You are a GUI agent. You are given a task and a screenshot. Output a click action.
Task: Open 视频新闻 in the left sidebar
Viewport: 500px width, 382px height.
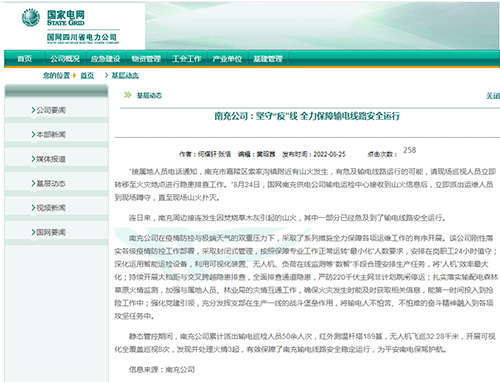coord(51,208)
